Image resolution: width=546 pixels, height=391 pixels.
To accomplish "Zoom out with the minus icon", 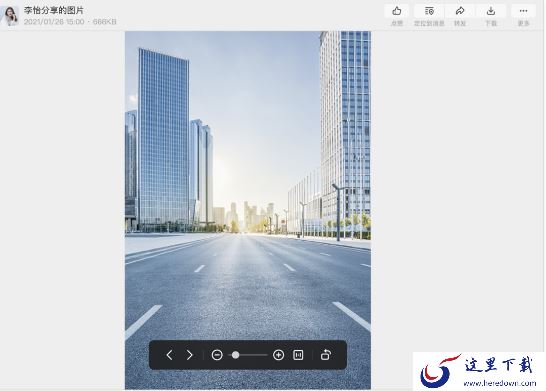I will pyautogui.click(x=217, y=355).
